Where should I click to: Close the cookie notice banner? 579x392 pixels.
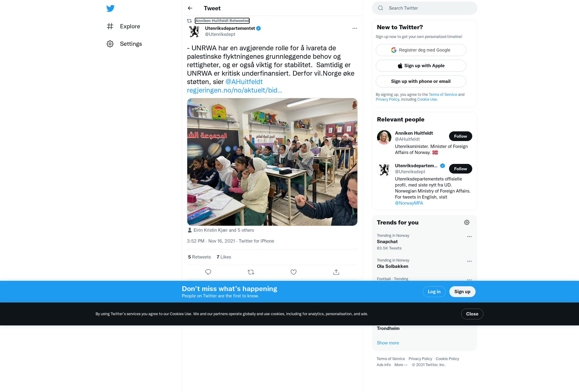pyautogui.click(x=472, y=314)
